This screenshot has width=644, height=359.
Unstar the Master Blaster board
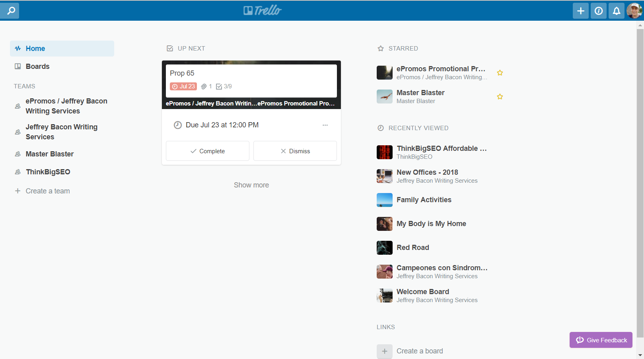click(x=500, y=97)
